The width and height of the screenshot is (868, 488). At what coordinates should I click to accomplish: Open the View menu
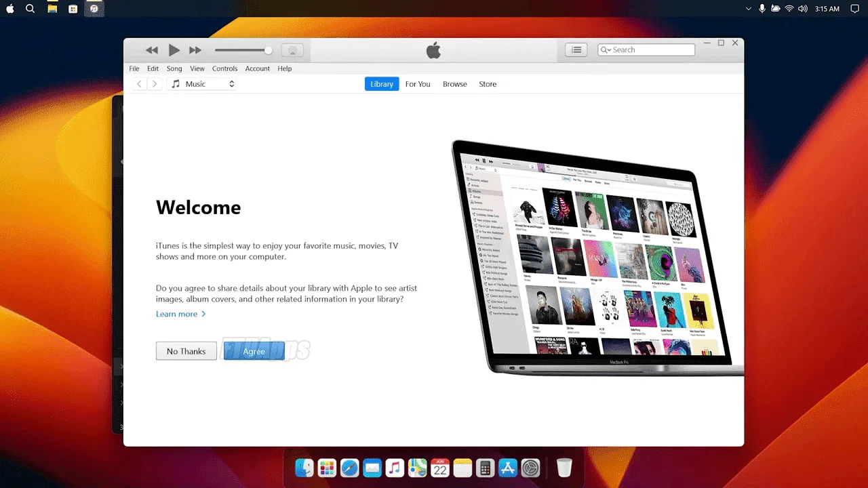click(197, 68)
